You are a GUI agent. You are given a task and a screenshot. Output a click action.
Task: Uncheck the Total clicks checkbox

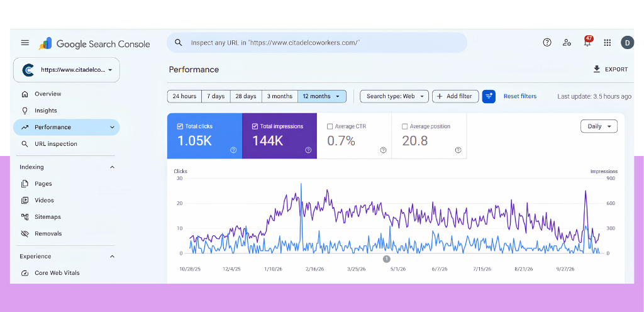coord(179,126)
